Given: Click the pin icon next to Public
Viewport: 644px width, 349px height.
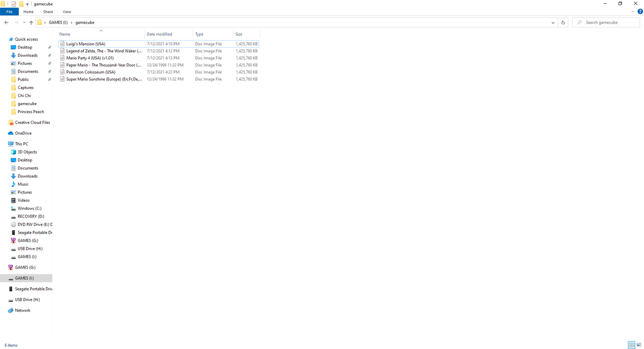Looking at the screenshot, I should coord(49,79).
